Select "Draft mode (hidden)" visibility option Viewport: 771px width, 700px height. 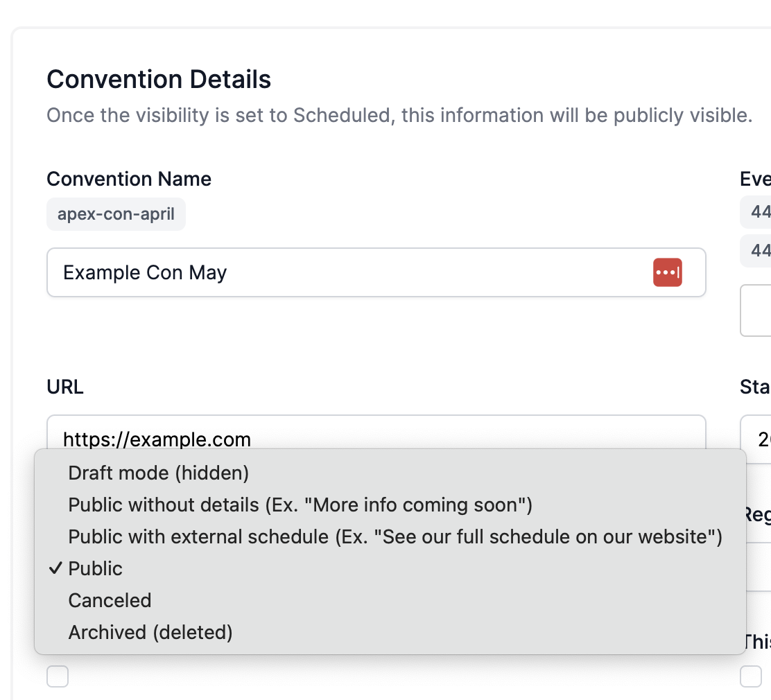(158, 473)
